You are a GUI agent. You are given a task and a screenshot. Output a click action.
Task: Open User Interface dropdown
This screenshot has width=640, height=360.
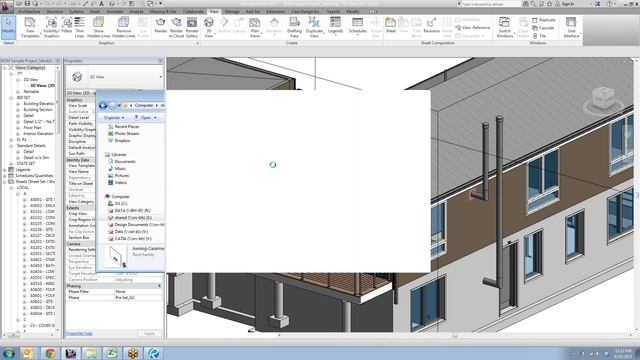click(x=571, y=27)
